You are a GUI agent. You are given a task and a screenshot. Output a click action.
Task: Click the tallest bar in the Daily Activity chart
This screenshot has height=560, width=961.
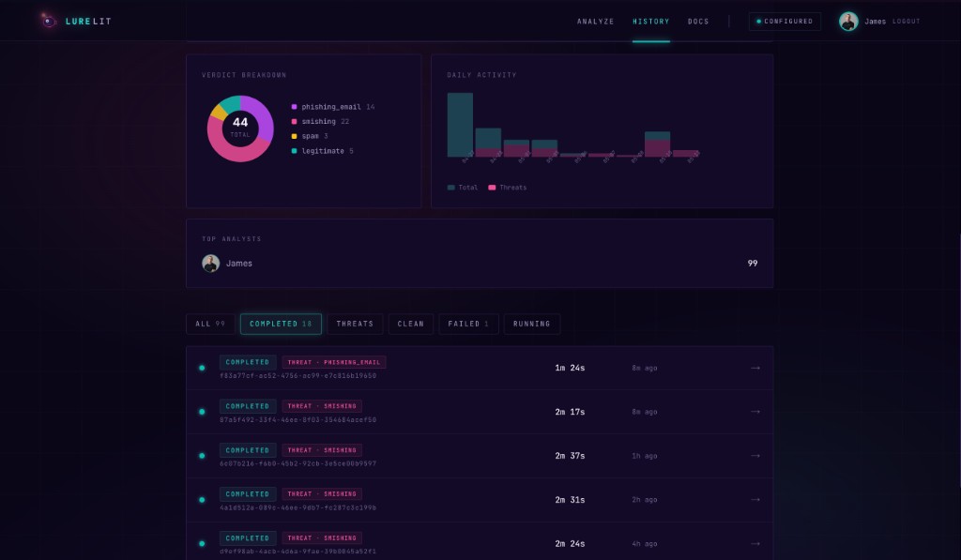click(x=460, y=125)
